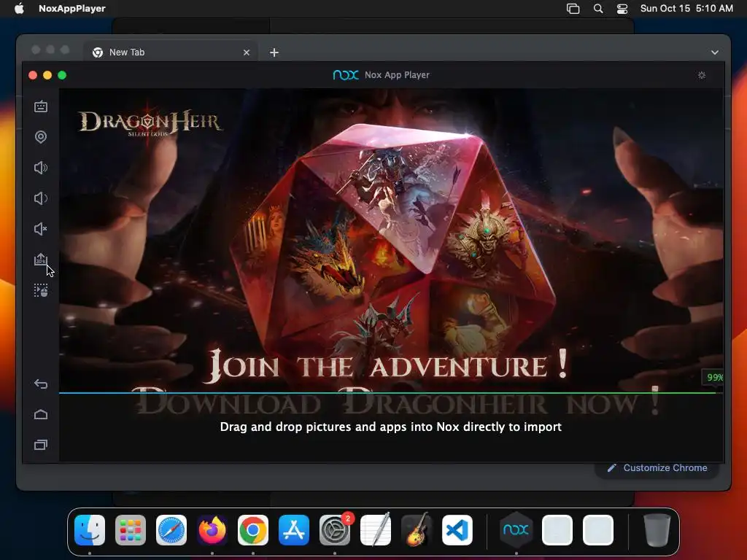Open the Apple menu
Image resolution: width=747 pixels, height=560 pixels.
click(x=19, y=9)
